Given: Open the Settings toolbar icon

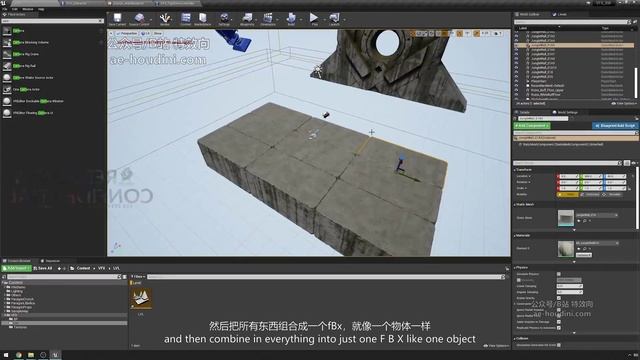Looking at the screenshot, I should tap(224, 19).
